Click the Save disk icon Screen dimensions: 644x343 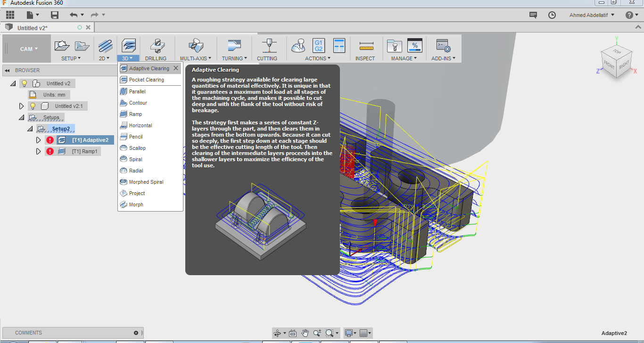55,15
